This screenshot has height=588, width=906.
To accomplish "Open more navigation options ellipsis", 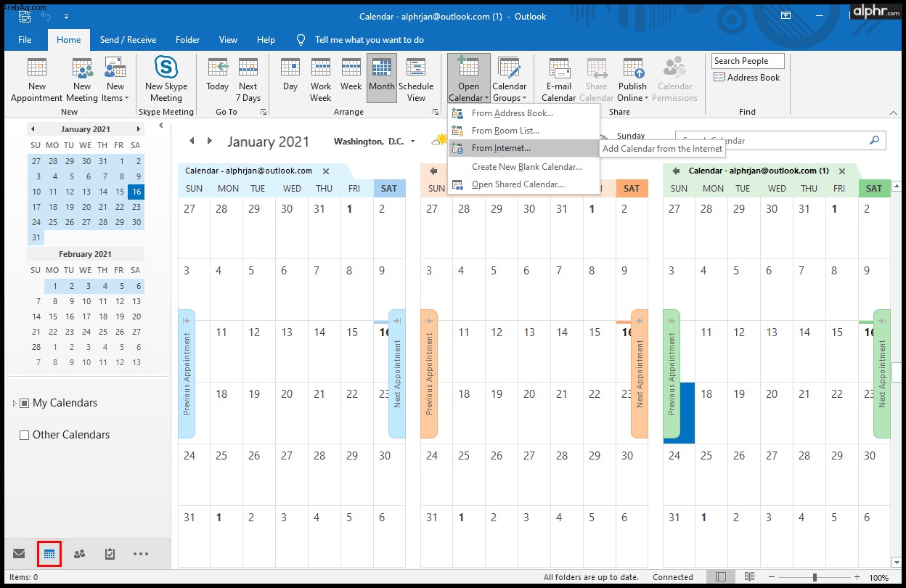I will pyautogui.click(x=141, y=554).
